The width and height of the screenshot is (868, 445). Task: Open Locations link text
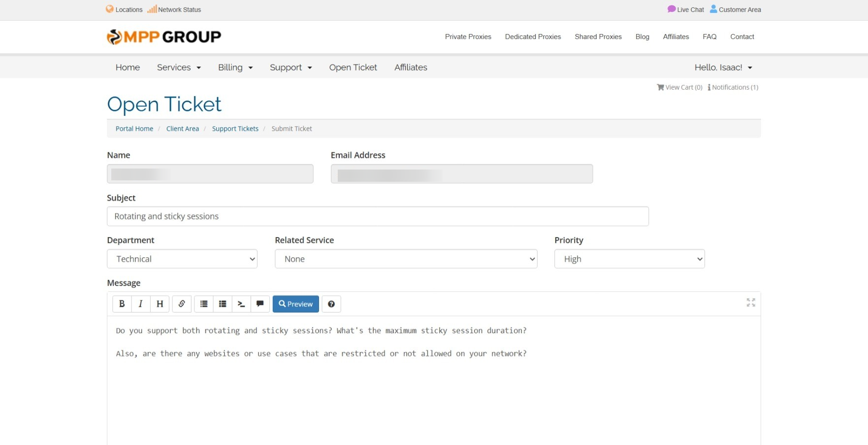tap(129, 9)
